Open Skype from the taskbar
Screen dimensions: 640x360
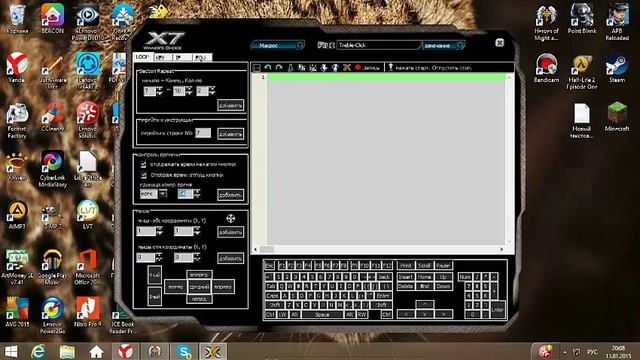pos(184,351)
